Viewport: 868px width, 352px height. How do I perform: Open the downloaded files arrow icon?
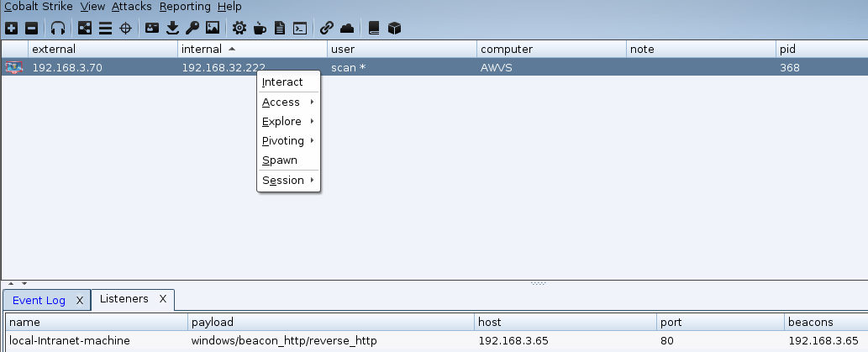click(173, 28)
